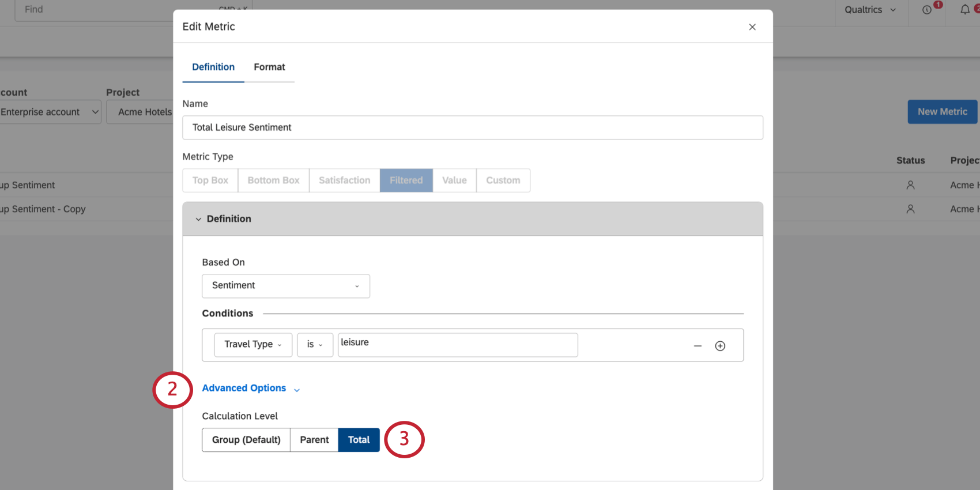Remove the Travel Type condition with the minus icon

pos(698,346)
